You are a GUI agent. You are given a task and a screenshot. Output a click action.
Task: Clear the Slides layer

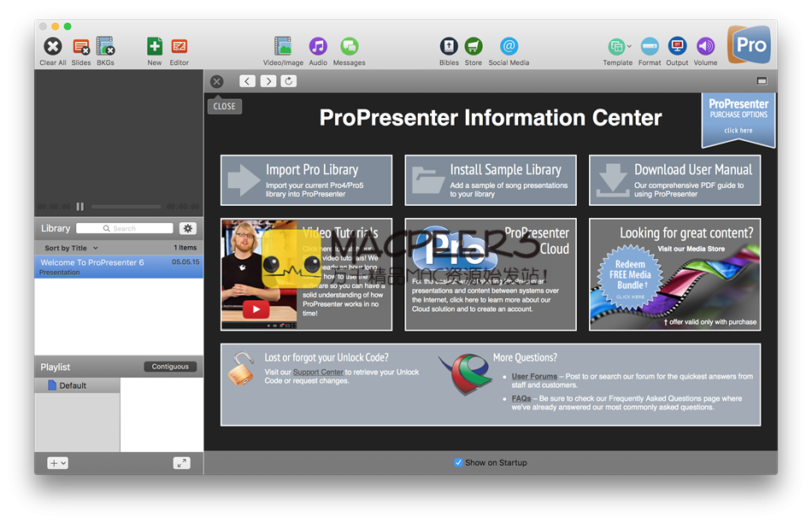coord(81,47)
